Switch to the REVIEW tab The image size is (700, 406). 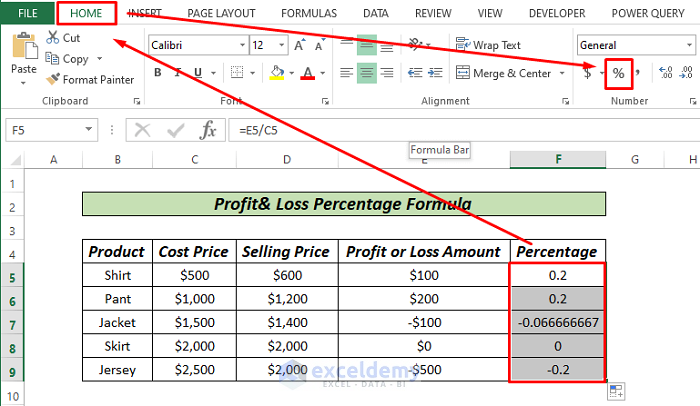[x=433, y=13]
